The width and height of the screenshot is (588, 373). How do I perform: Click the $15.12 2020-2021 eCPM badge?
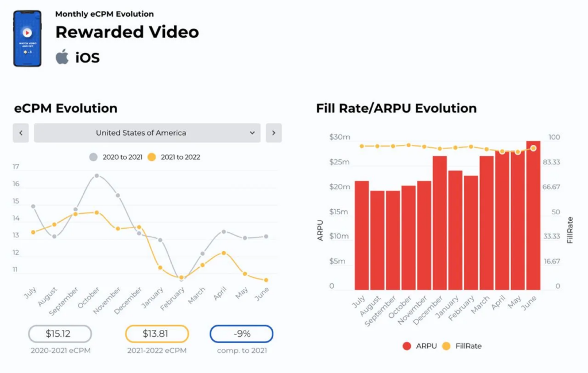tap(60, 334)
